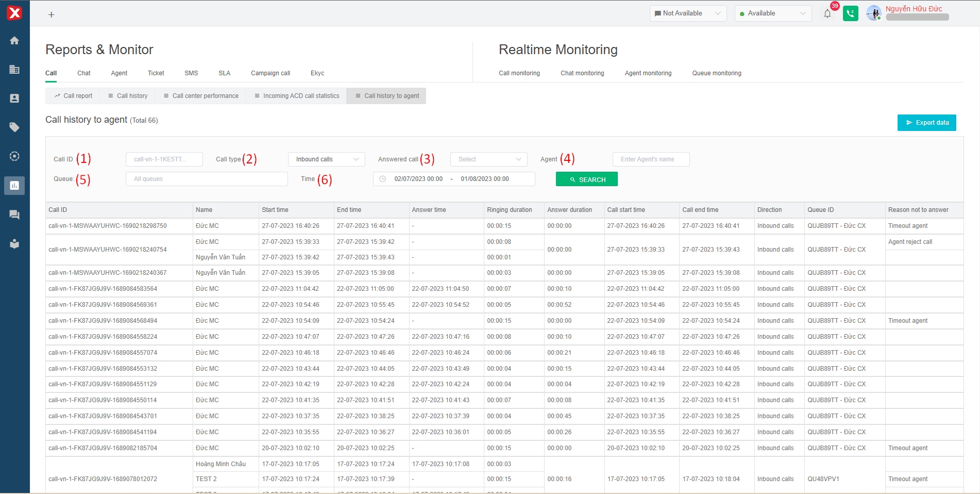Open the Answered call Select dropdown
The height and width of the screenshot is (494, 980).
[488, 159]
